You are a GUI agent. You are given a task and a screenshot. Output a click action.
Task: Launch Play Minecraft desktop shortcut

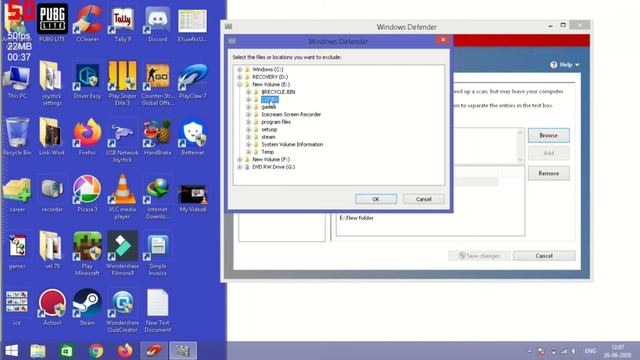click(87, 253)
